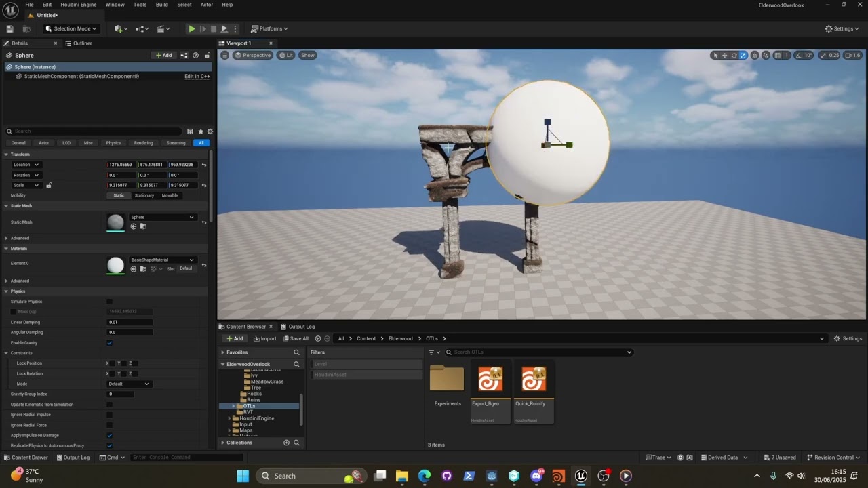Reset Location to default arrow
Viewport: 868px width, 488px height.
pos(204,165)
